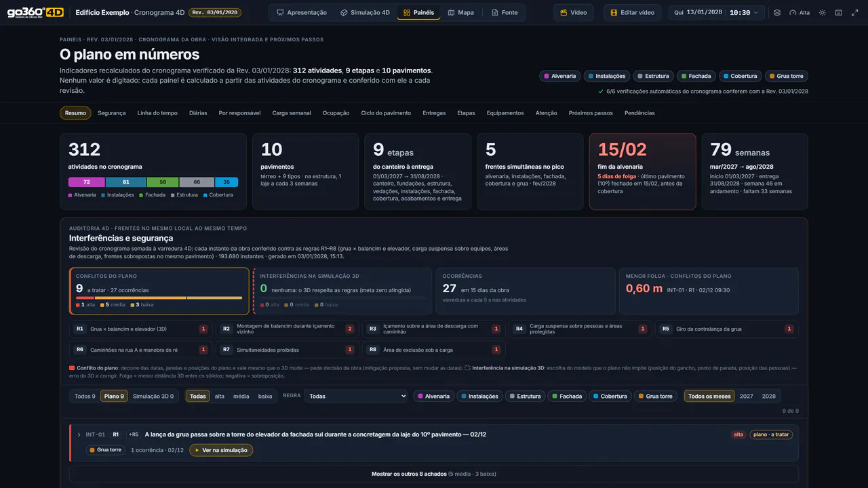Image resolution: width=868 pixels, height=488 pixels.
Task: Click the keyboard shortcuts icon
Action: [839, 12]
